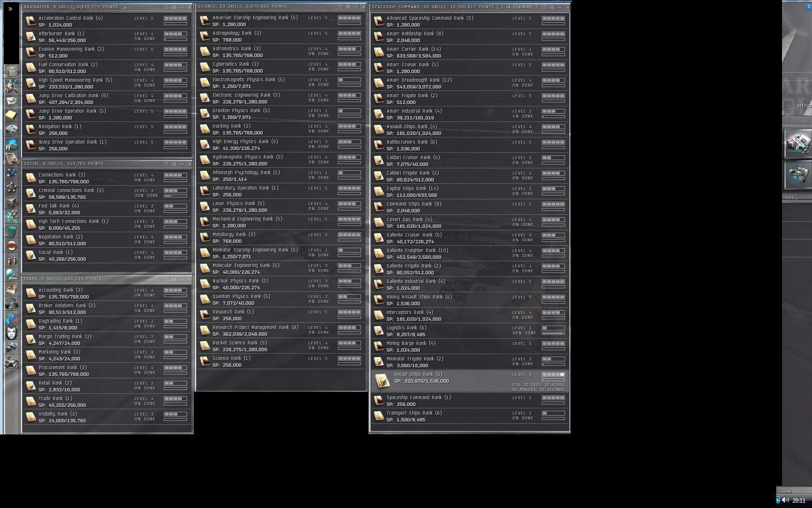Viewport: 812px width, 508px height.
Task: Click the book icon beside Recon Ships skill
Action: pyautogui.click(x=382, y=380)
